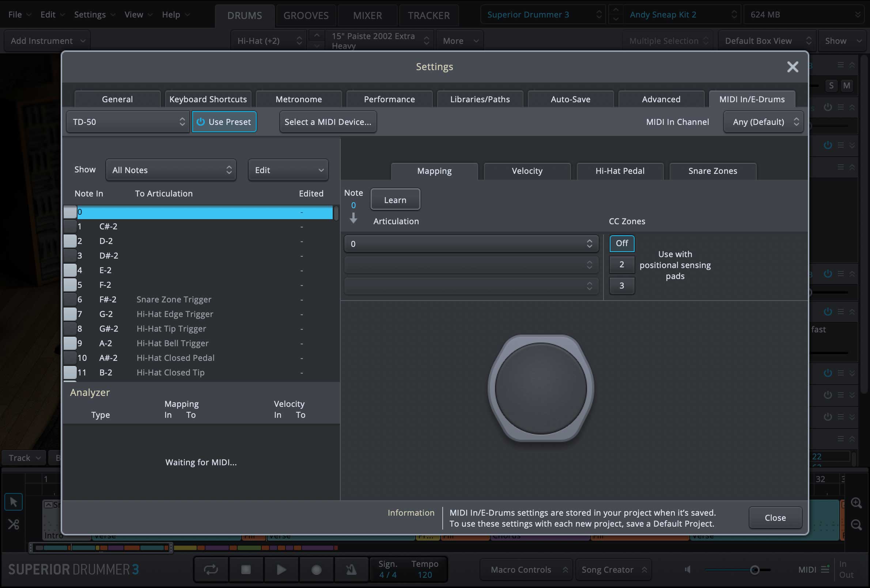This screenshot has width=870, height=588.
Task: Expand the Show All Notes dropdown
Action: 171,170
